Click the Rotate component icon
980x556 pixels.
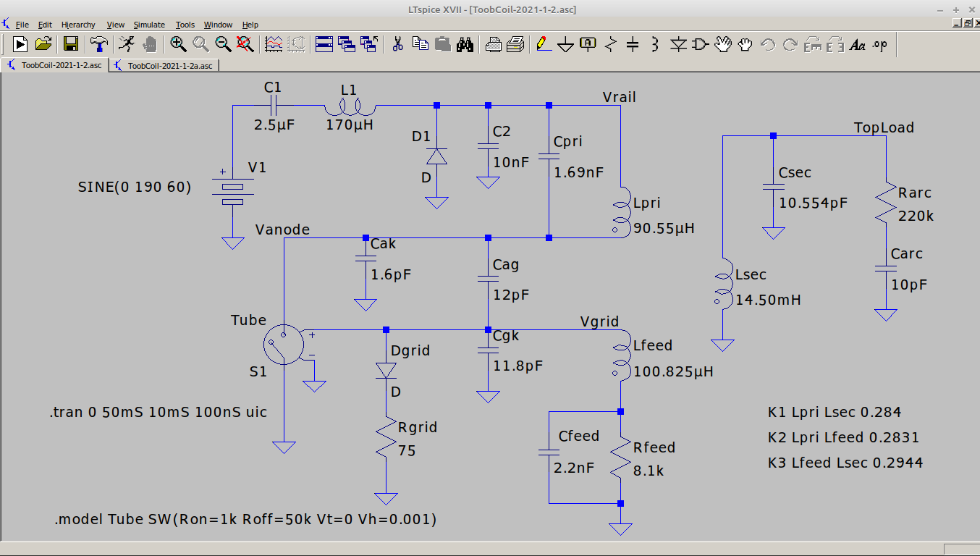pyautogui.click(x=813, y=44)
